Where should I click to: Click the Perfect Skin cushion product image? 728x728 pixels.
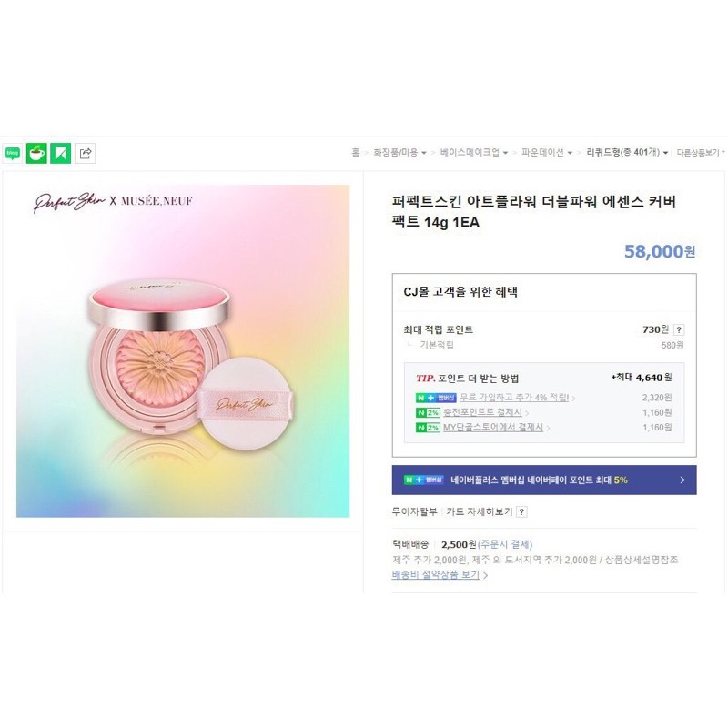pos(183,351)
